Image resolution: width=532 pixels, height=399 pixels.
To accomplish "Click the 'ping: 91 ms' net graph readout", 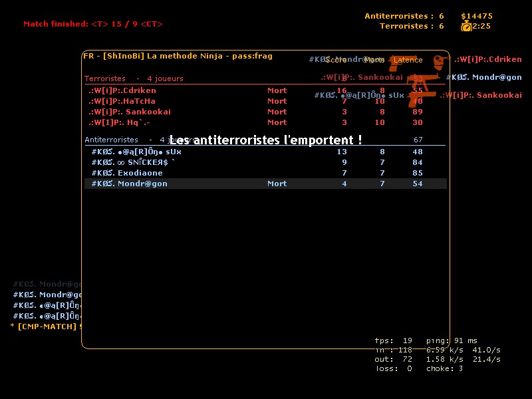I will 452,340.
